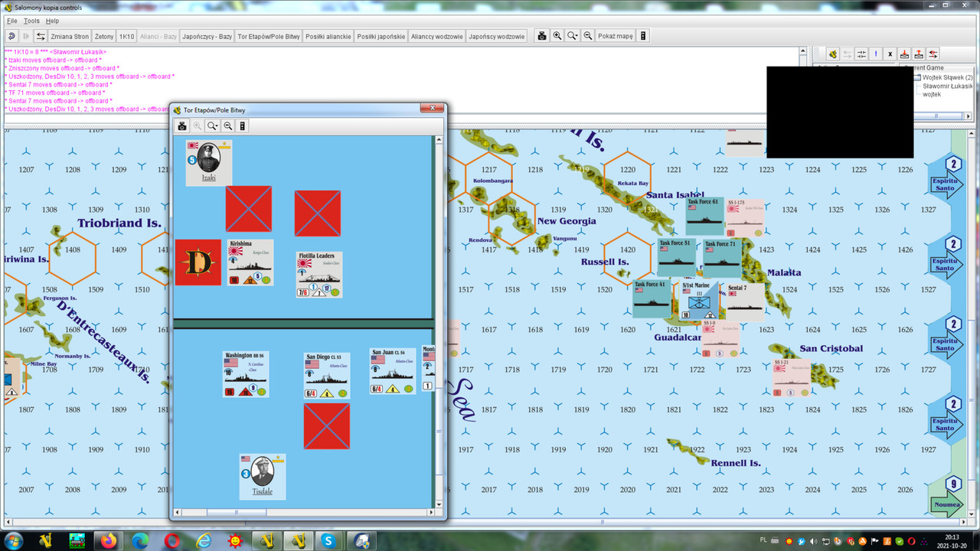Viewport: 980px width, 551px height.
Task: Open the Alianccy wodzowie window
Action: pyautogui.click(x=437, y=36)
